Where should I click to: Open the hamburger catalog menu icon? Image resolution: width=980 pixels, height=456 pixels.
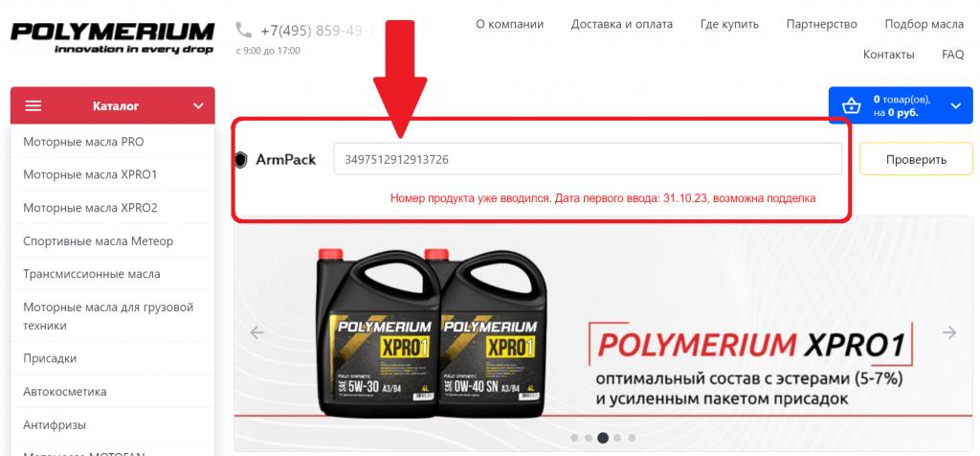33,105
